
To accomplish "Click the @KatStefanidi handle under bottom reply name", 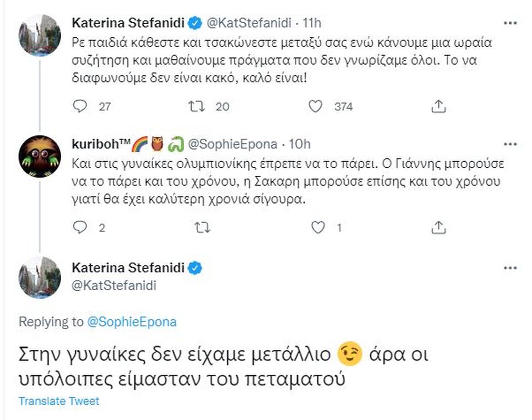I will (114, 286).
